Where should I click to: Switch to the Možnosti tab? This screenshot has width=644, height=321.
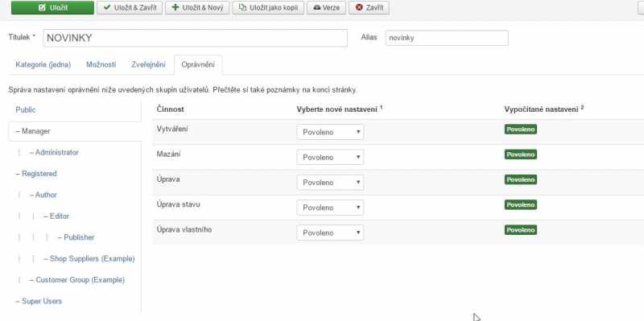click(x=101, y=65)
